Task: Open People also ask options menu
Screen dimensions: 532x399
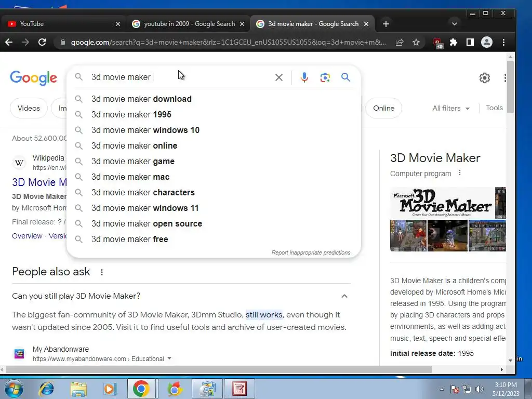Action: coord(101,272)
